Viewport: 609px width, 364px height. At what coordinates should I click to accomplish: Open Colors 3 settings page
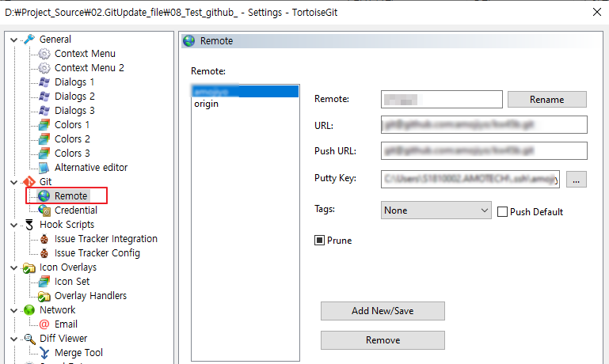tap(72, 154)
